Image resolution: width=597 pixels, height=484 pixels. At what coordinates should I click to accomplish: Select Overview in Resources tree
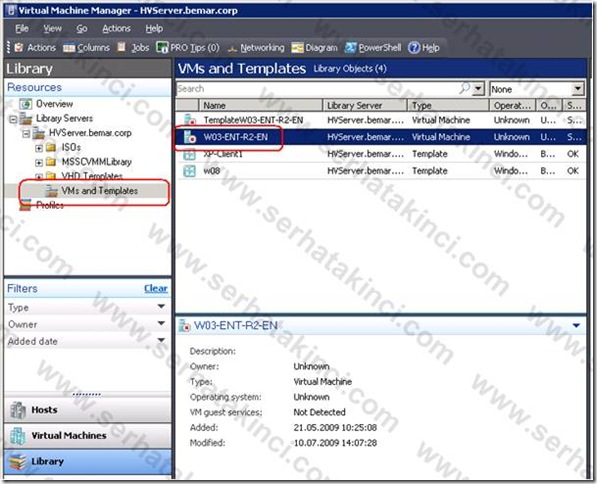coord(54,104)
